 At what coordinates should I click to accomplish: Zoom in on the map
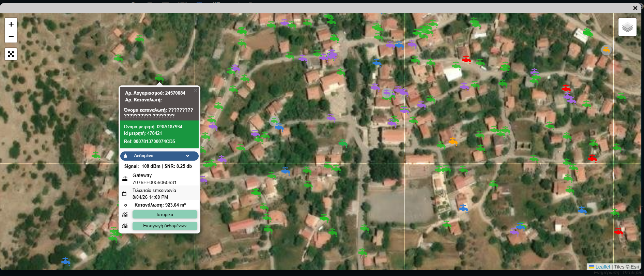pyautogui.click(x=11, y=24)
